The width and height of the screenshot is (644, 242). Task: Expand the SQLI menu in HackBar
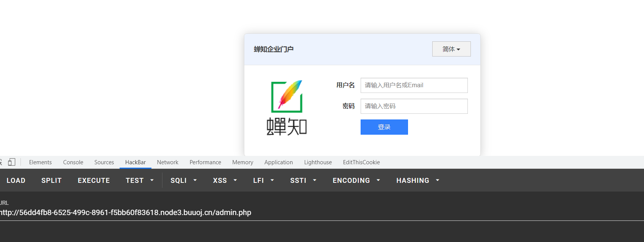click(183, 181)
